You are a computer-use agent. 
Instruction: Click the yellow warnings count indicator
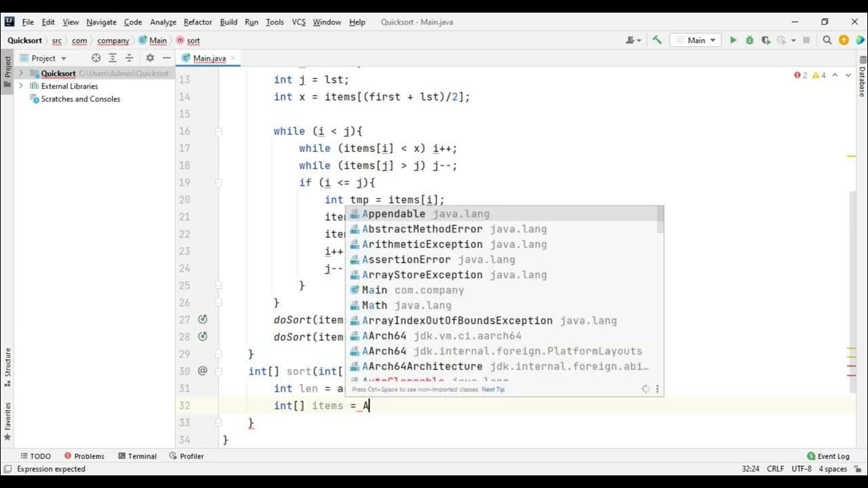click(819, 75)
